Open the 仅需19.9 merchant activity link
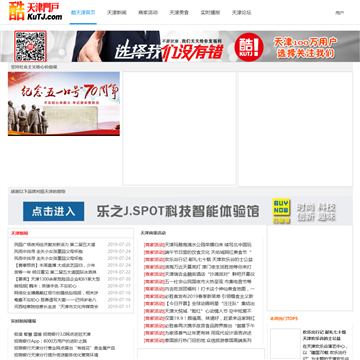Image resolution: width=360 pixels, height=360 pixels. (200, 318)
